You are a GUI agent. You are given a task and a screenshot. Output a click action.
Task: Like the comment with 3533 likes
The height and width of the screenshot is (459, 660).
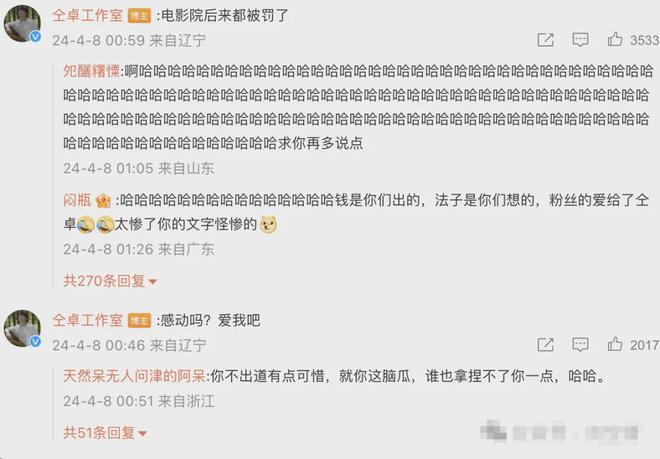pos(615,40)
